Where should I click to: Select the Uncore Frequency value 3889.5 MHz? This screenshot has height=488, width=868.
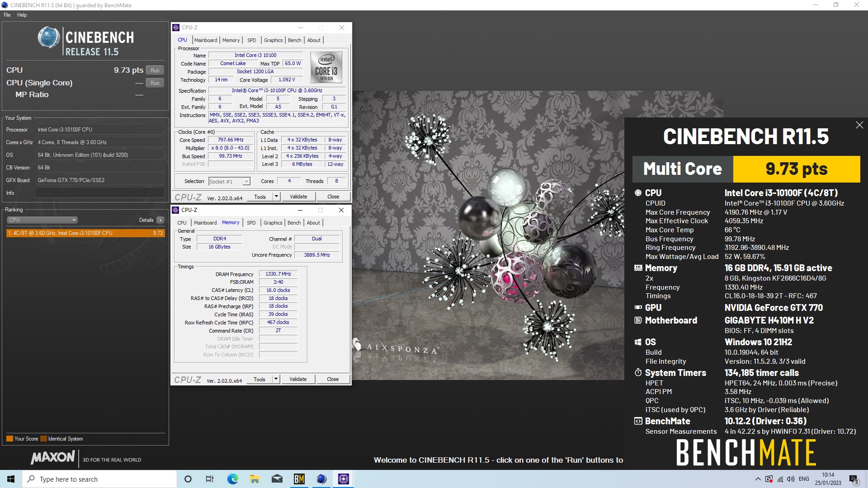317,255
